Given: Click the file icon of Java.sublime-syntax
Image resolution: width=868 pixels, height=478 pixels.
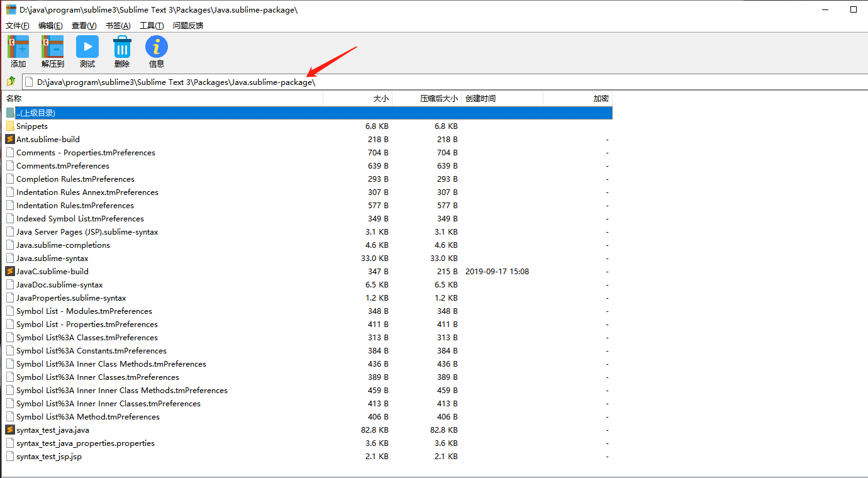Looking at the screenshot, I should tap(10, 258).
